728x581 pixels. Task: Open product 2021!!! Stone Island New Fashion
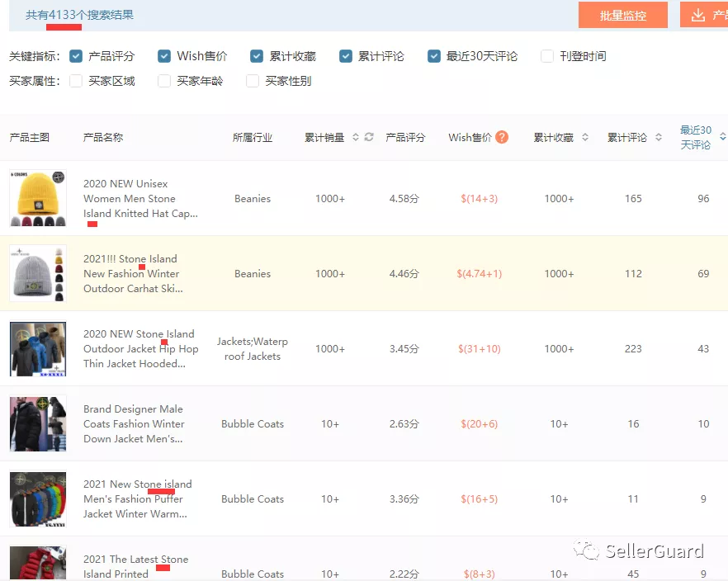point(133,274)
